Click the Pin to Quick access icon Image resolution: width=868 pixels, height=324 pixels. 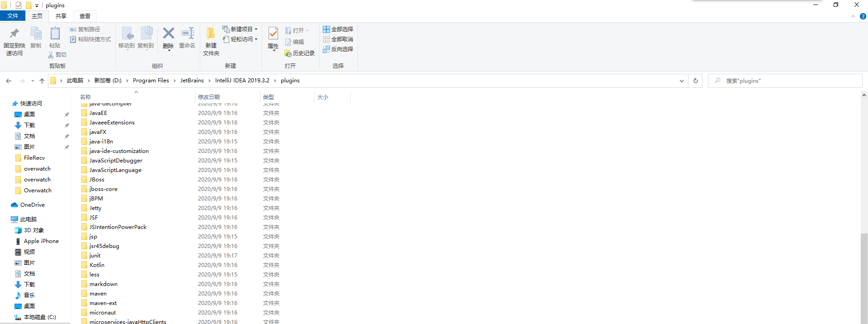click(x=14, y=34)
